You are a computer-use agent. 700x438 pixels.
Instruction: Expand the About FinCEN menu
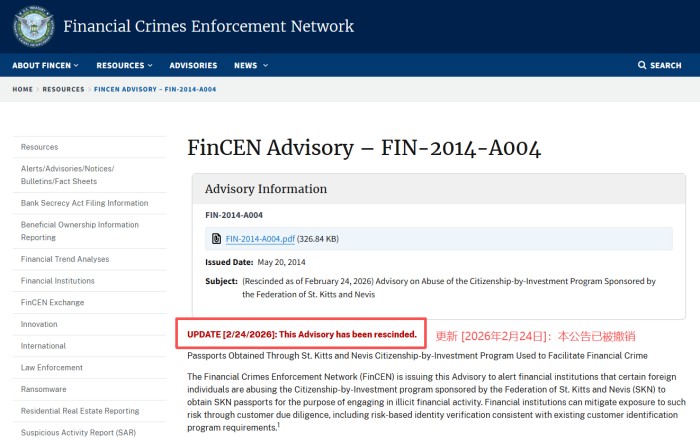click(45, 66)
